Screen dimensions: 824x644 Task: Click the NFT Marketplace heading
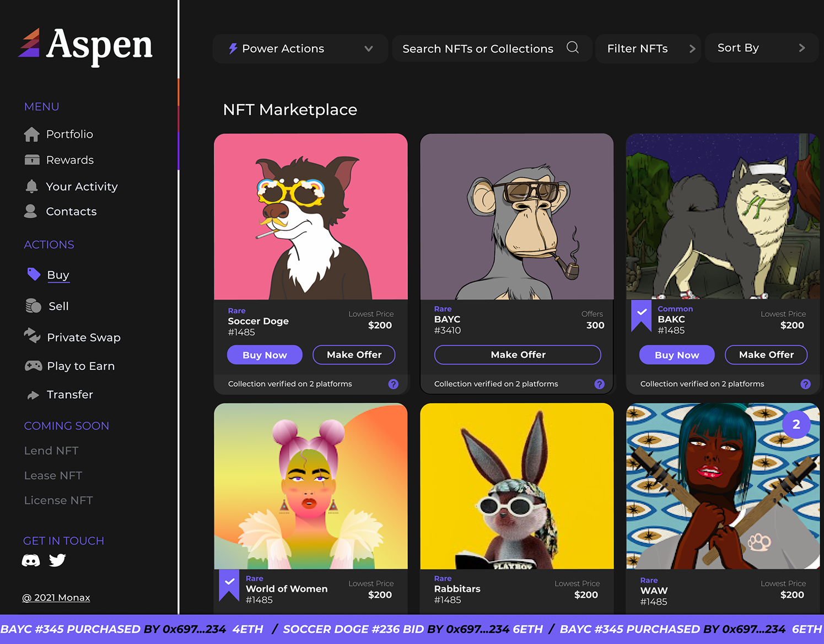290,110
